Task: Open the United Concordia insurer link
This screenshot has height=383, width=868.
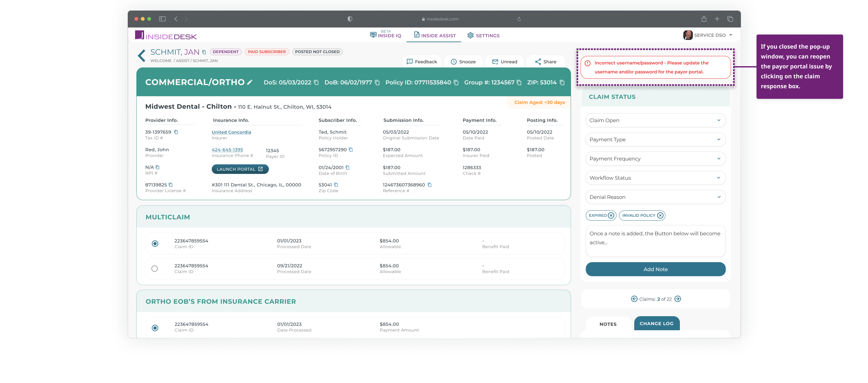Action: 231,132
